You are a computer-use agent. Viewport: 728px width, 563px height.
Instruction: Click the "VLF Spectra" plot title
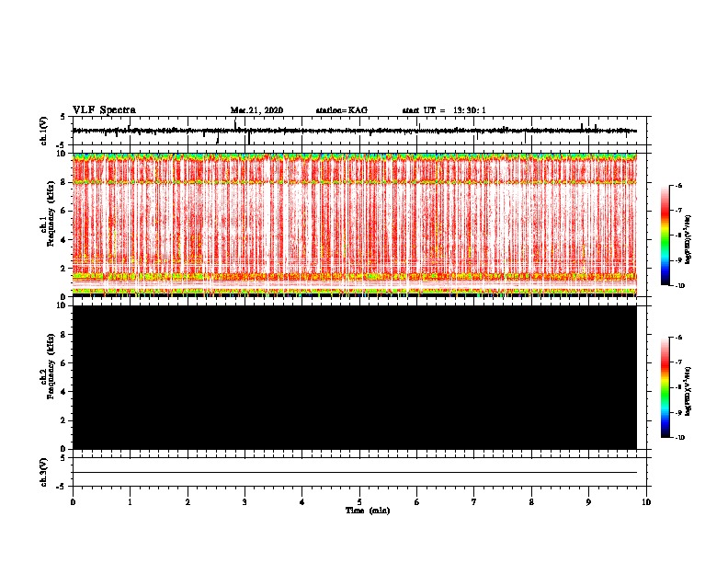coord(104,110)
